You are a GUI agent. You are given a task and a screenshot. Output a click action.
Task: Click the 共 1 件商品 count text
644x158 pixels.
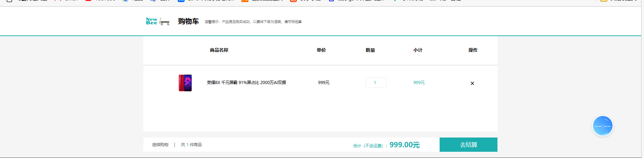click(x=191, y=145)
